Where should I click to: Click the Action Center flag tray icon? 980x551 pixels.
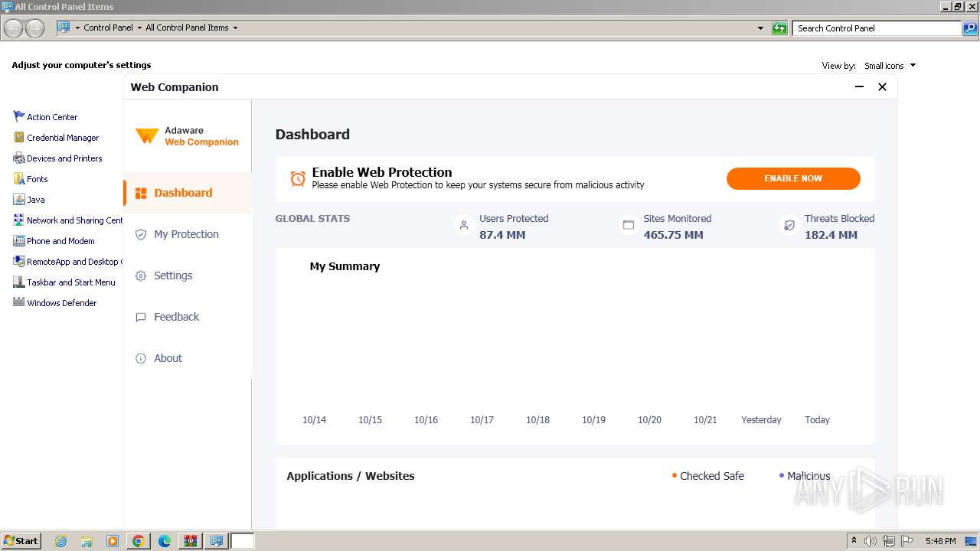coord(907,541)
